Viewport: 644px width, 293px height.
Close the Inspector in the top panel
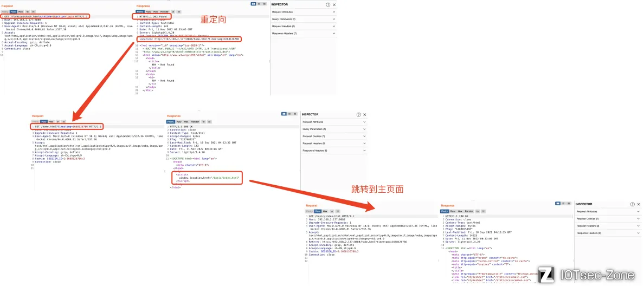click(x=334, y=4)
